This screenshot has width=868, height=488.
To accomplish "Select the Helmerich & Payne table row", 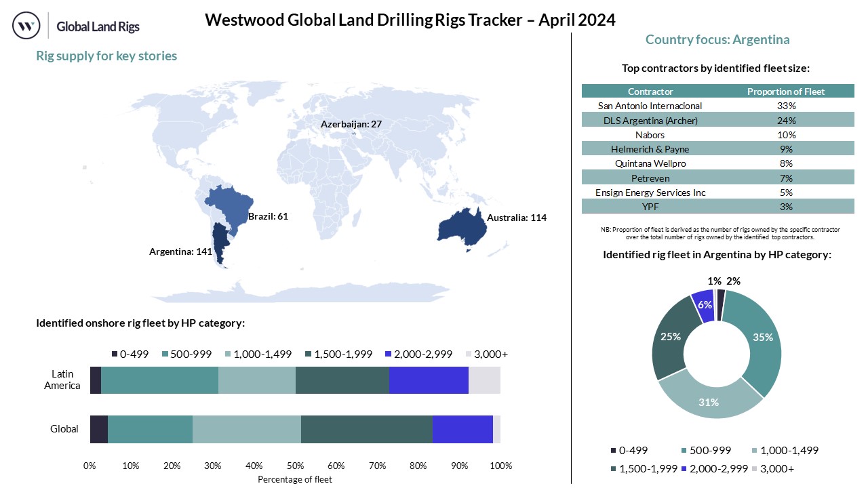I will pyautogui.click(x=717, y=149).
